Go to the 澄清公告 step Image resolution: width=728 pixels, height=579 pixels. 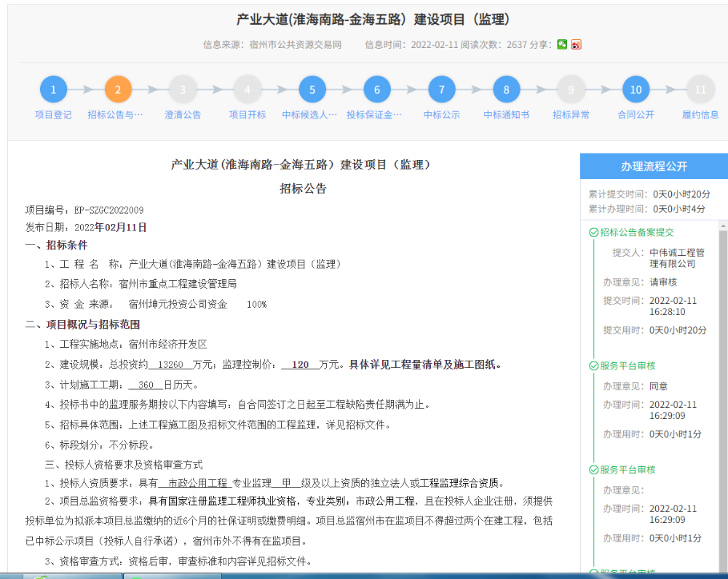183,115
